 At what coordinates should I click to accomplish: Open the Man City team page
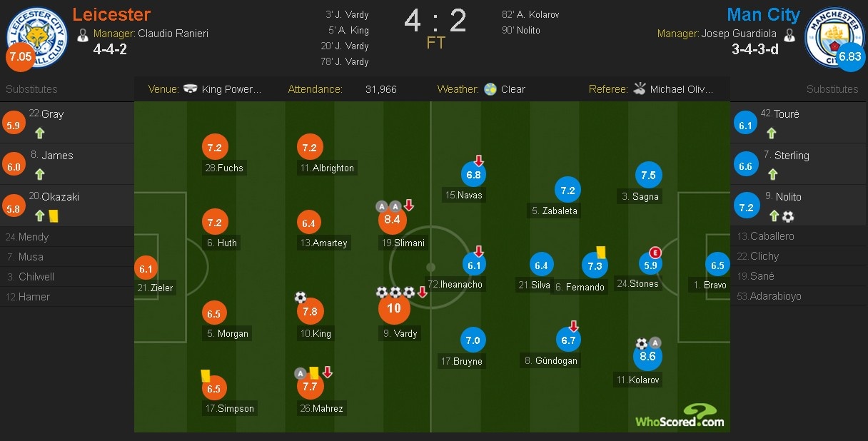764,14
